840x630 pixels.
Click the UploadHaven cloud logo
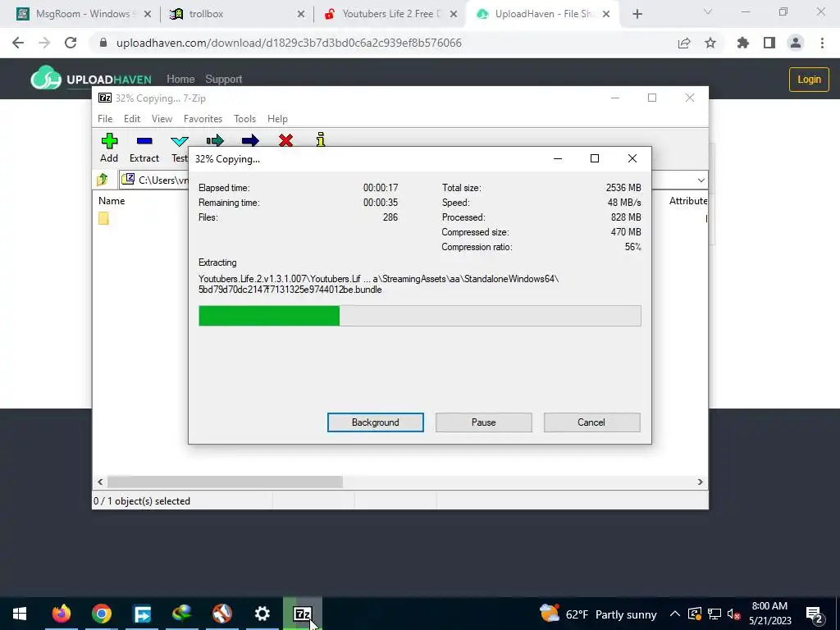coord(46,78)
